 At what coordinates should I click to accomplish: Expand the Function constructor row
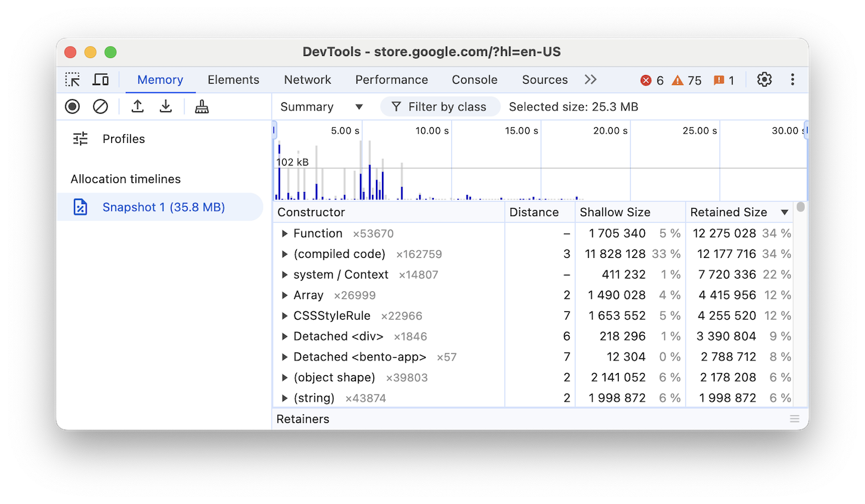point(284,233)
